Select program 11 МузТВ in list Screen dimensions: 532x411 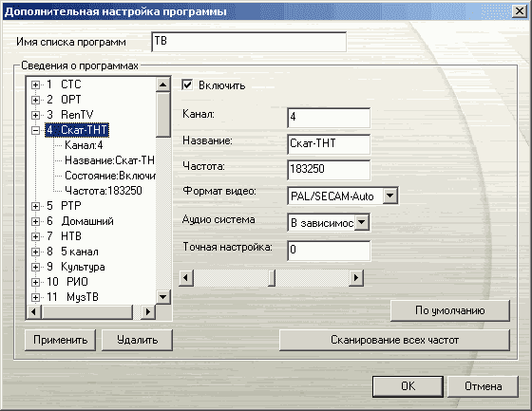tap(72, 297)
